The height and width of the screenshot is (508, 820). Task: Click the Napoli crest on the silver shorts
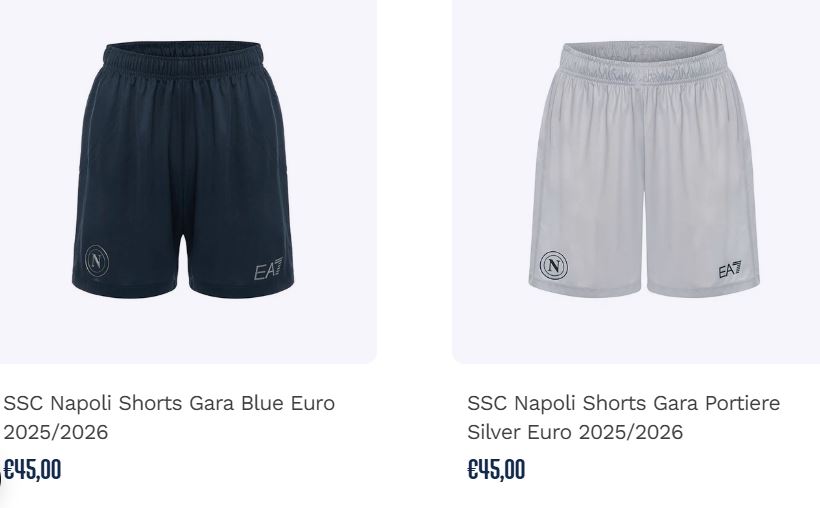point(554,266)
